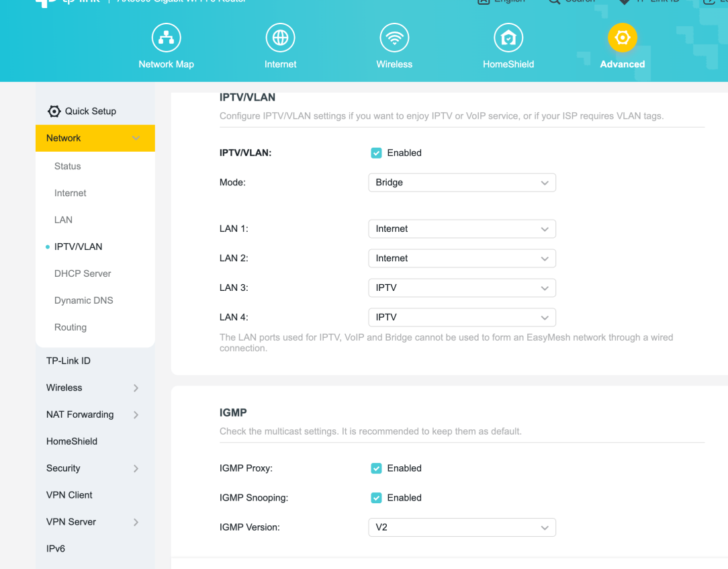Open IPv6 in the sidebar
Screen dimensions: 728x569
click(56, 549)
